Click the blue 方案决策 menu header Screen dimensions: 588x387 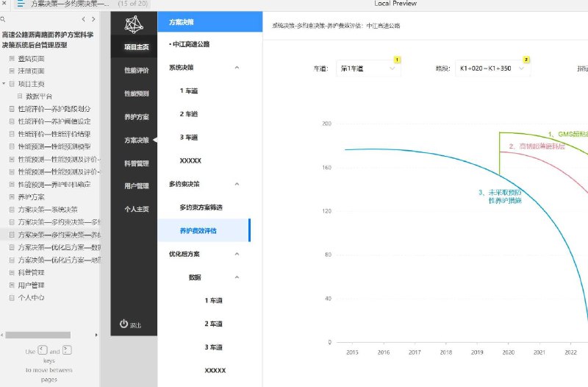point(210,22)
